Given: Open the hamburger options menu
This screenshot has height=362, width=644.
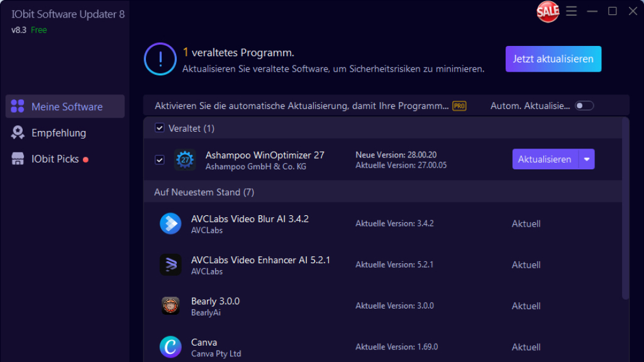Looking at the screenshot, I should click(x=571, y=11).
